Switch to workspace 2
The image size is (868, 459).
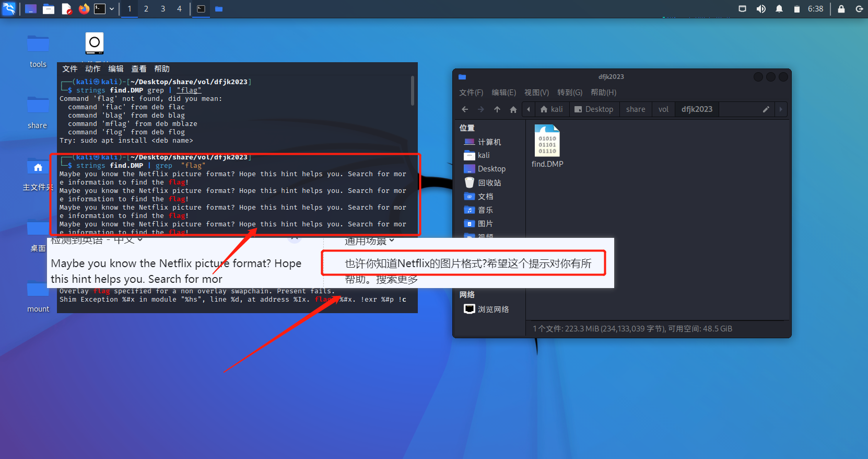point(146,9)
